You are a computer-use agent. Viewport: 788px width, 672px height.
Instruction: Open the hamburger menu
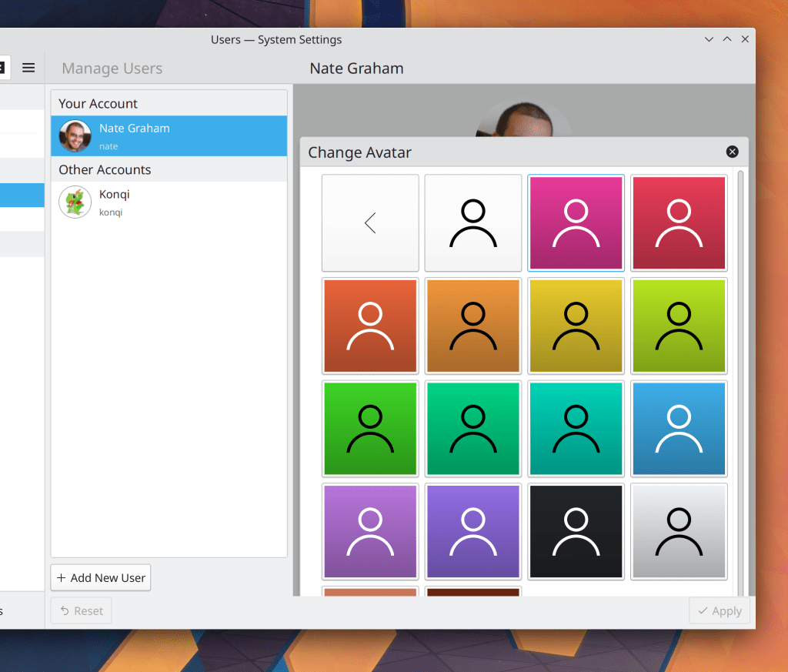(x=28, y=68)
